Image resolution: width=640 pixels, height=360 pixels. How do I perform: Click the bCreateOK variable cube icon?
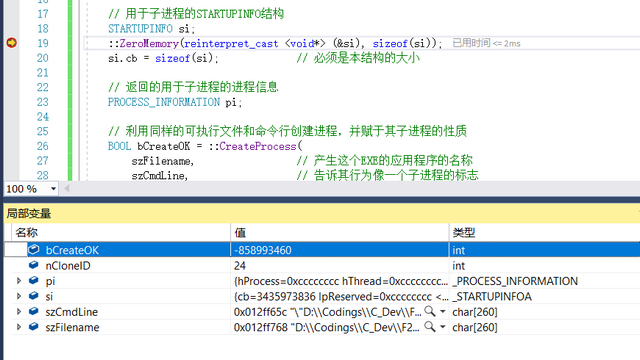pos(34,249)
